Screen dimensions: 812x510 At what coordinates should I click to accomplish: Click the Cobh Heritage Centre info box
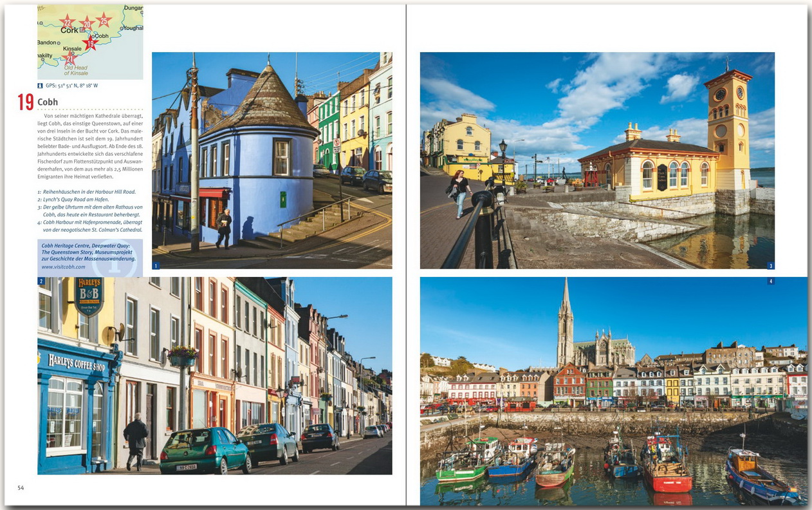[89, 254]
